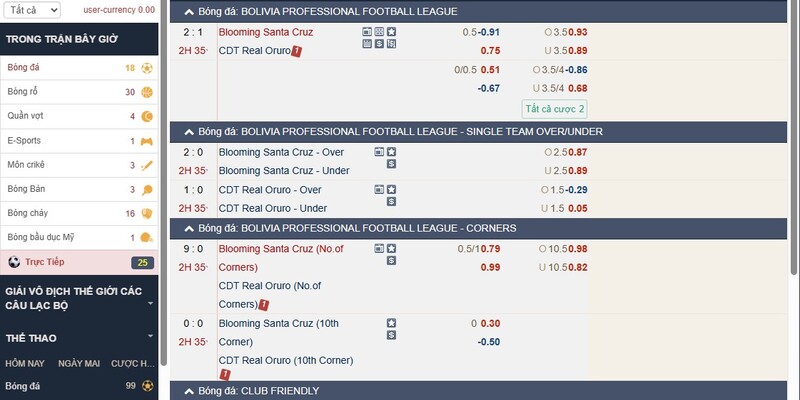Toggle favorite star on CDT Real Oruro Over row
The image size is (800, 400).
coord(391,189)
